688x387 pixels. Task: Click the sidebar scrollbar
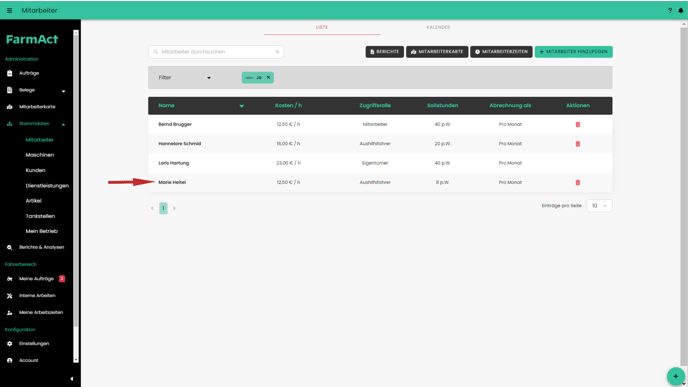76,196
